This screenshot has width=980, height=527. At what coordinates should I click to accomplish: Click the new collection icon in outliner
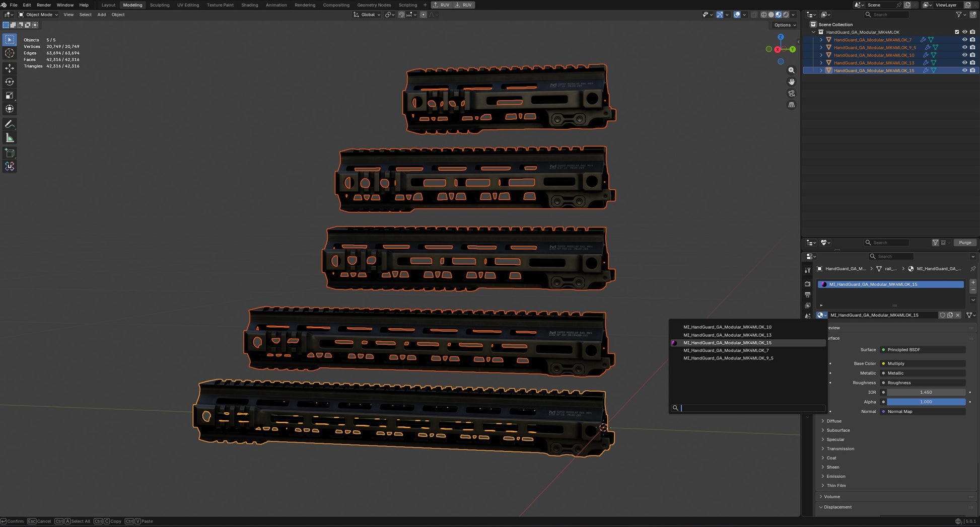pyautogui.click(x=972, y=15)
